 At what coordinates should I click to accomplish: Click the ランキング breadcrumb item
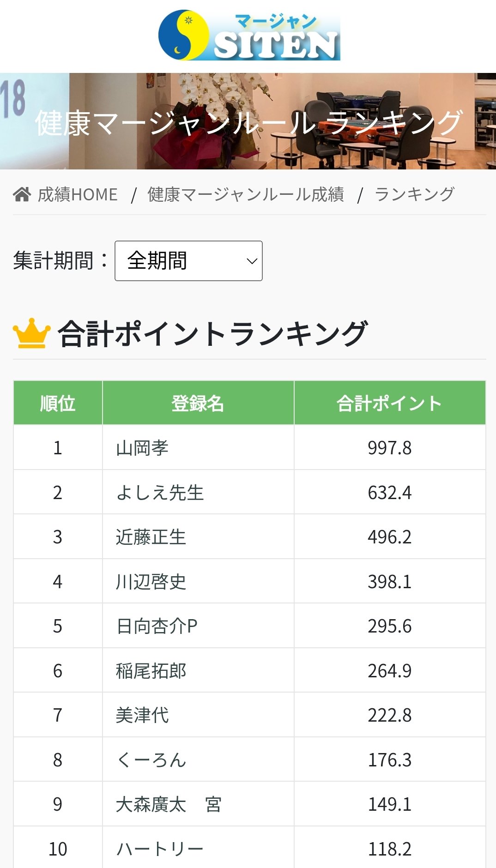click(414, 194)
